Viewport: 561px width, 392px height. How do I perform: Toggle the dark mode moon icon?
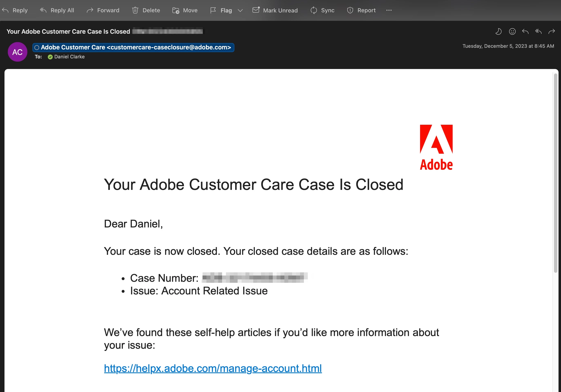pos(498,31)
